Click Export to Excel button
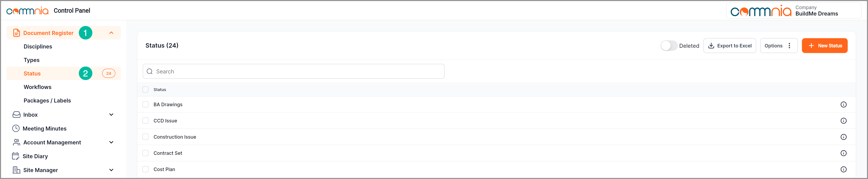 coord(729,46)
